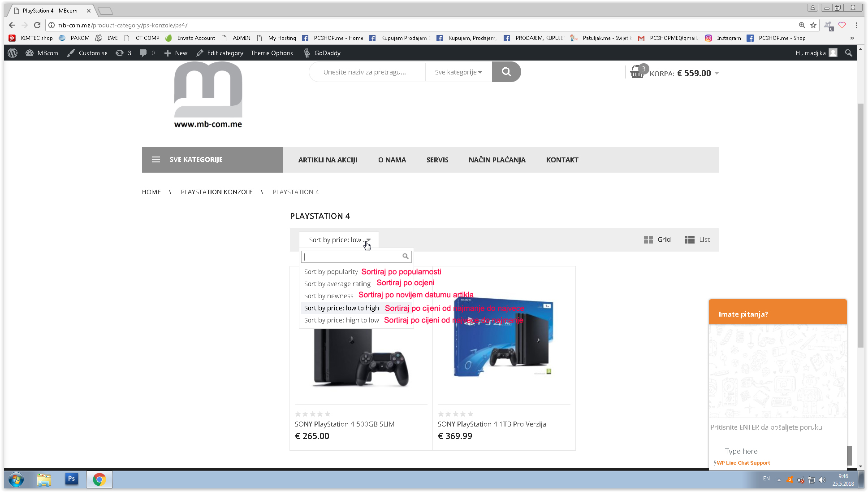Click the WordPress logo in admin bar
Image resolution: width=868 pixels, height=492 pixels.
[x=13, y=53]
